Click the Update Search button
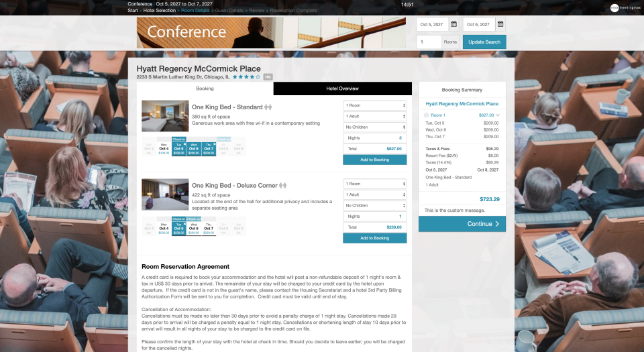 tap(484, 42)
